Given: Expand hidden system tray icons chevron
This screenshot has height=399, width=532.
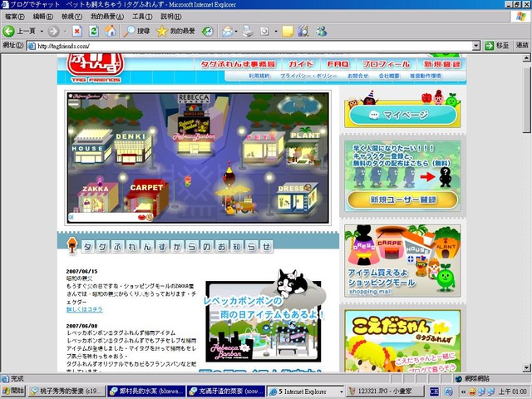Looking at the screenshot, I should click(x=463, y=392).
